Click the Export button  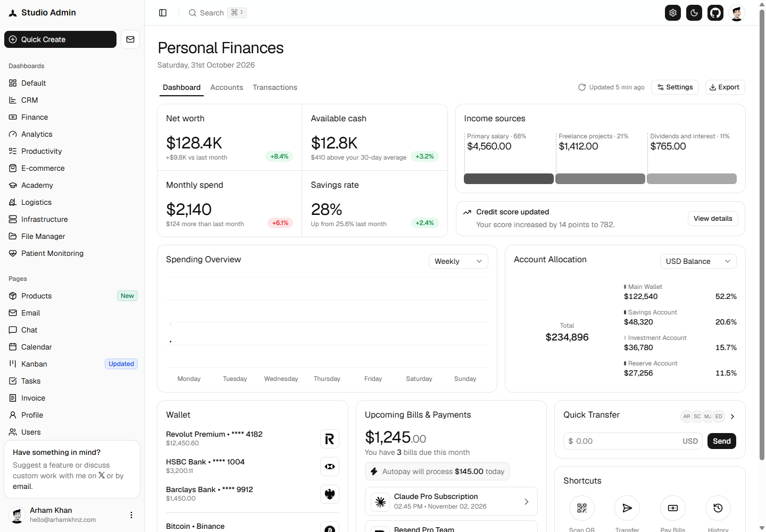pyautogui.click(x=725, y=87)
